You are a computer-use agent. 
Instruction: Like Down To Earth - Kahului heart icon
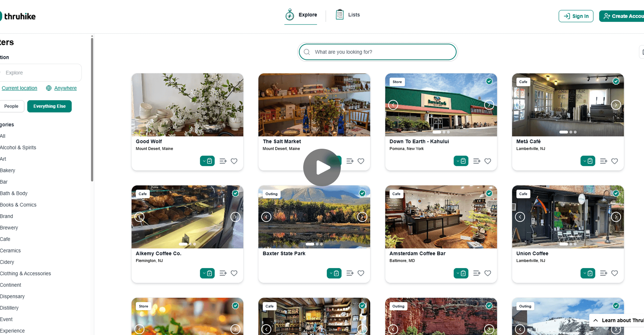coord(488,161)
